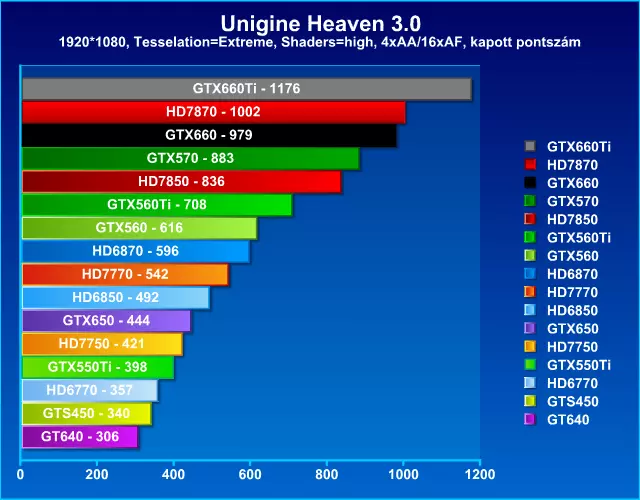Click the yellow-orange HD7750 legend swatch
The image size is (640, 500).
click(530, 347)
